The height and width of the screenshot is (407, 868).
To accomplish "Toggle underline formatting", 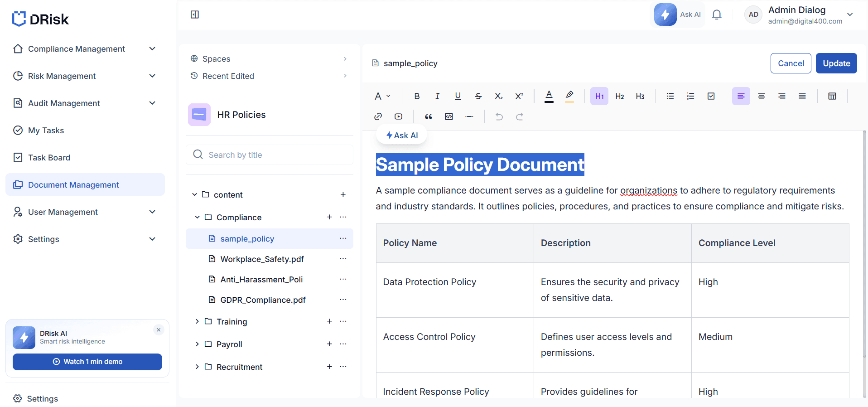I will [x=458, y=96].
